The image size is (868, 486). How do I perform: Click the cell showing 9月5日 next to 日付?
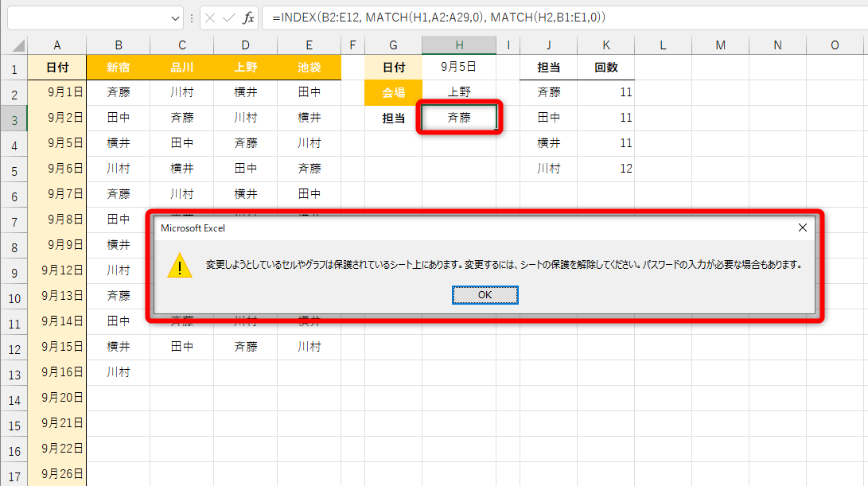[x=458, y=68]
